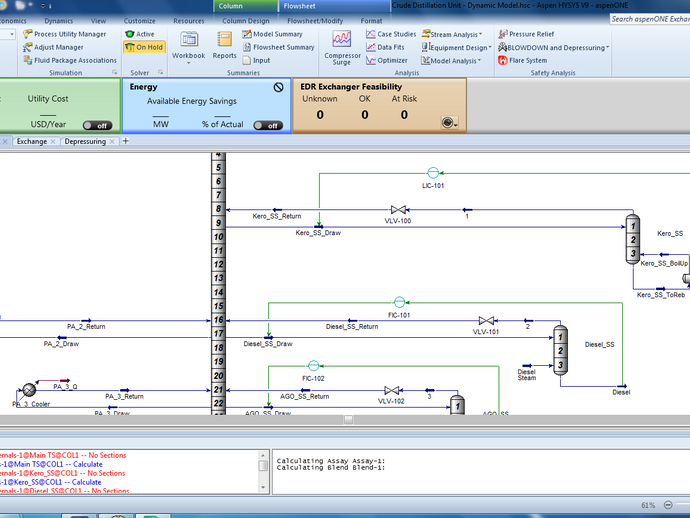Open the Flowsheet/Modify ribbon tab
The image size is (690, 518).
315,21
